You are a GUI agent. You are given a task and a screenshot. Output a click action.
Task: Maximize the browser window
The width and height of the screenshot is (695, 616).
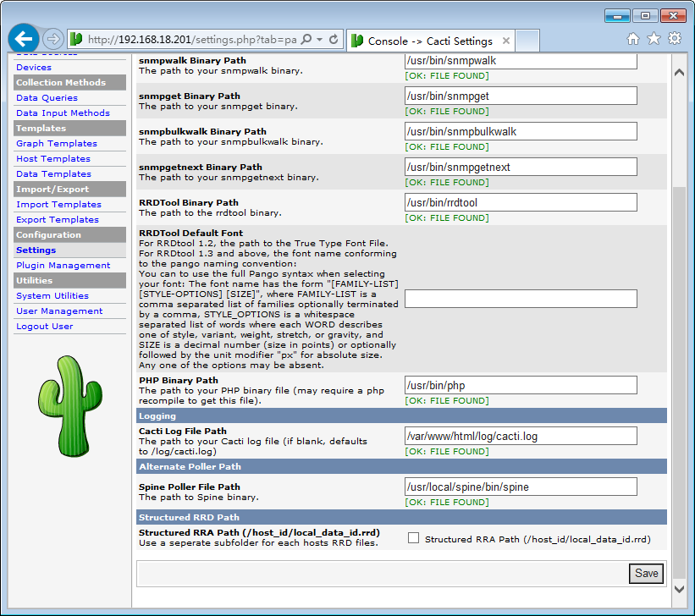coord(645,16)
